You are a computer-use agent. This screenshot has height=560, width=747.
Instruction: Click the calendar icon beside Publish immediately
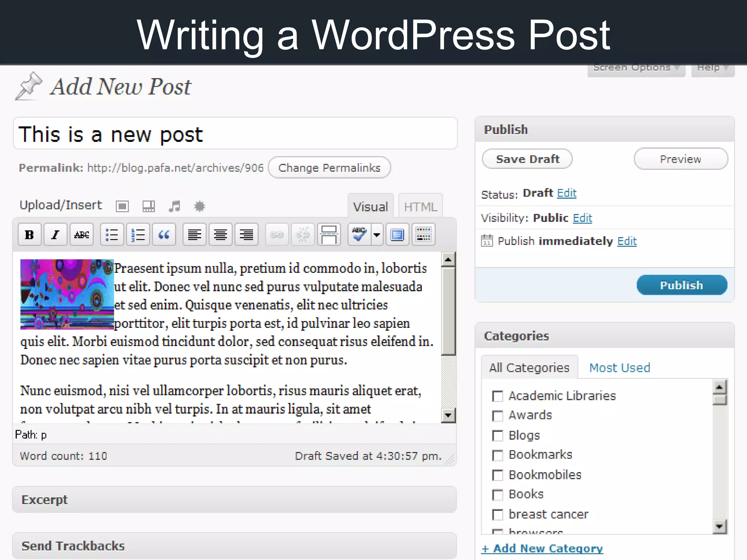(x=487, y=241)
